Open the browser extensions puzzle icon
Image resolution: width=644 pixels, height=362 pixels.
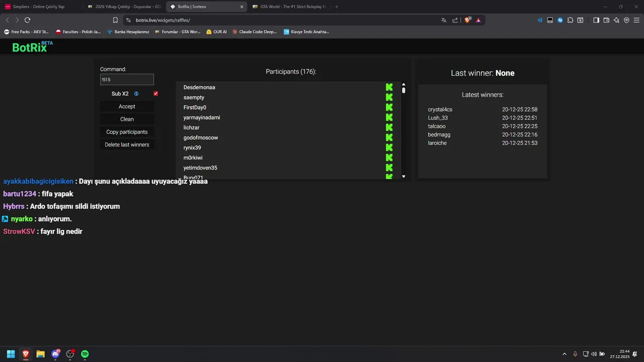pos(570,20)
